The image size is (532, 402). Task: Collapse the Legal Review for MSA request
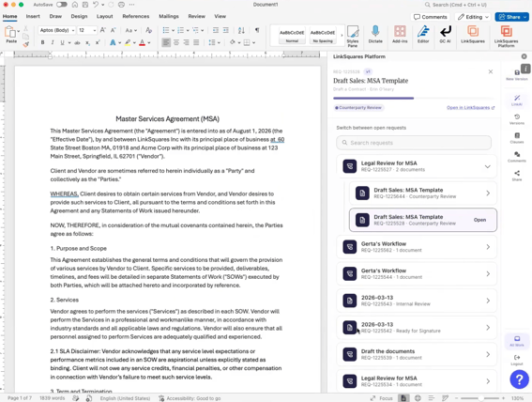[487, 166]
